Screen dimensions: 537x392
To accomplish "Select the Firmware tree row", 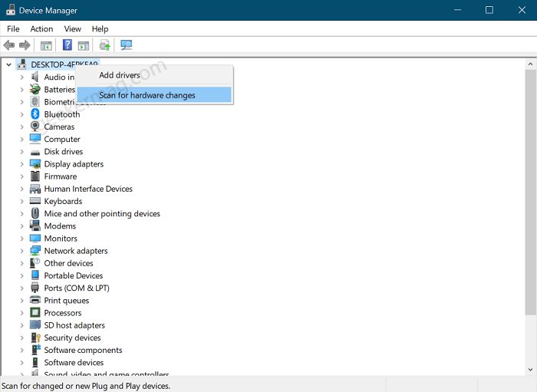I will point(61,176).
